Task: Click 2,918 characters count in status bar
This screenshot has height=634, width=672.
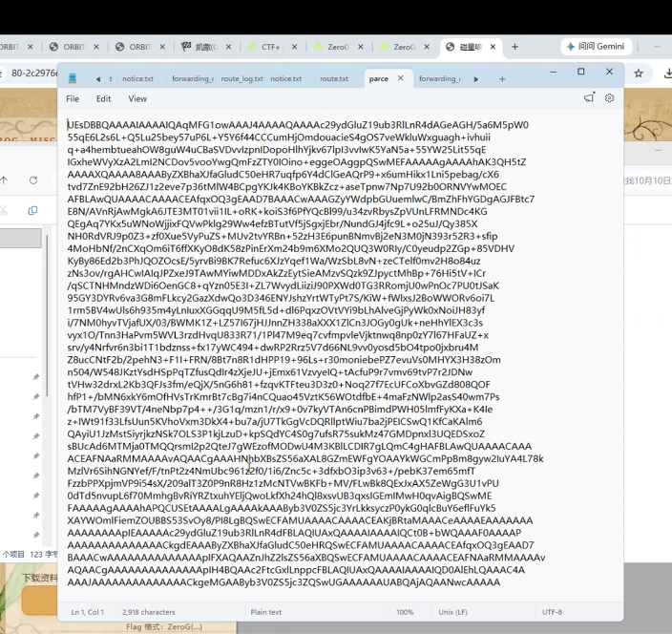Action: 149,612
